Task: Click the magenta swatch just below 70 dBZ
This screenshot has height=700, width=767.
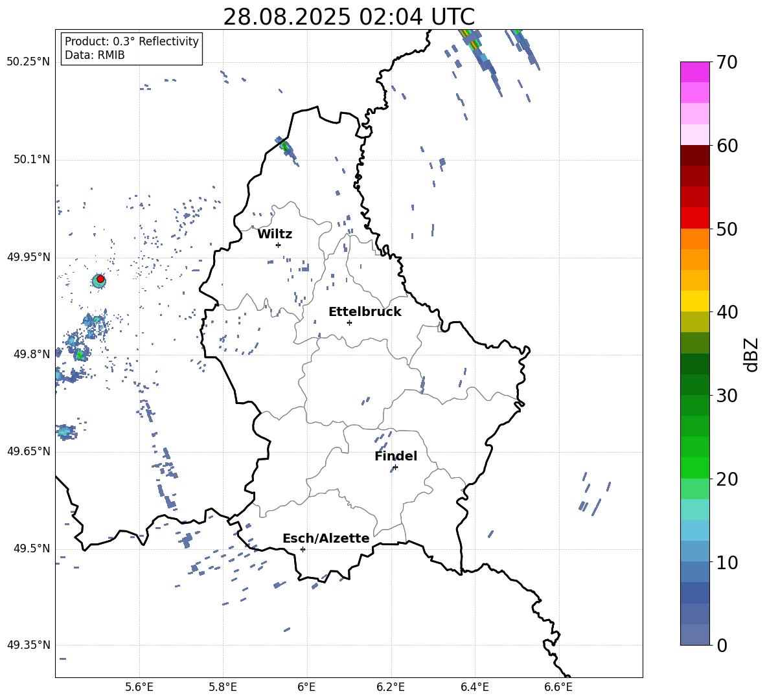Action: coord(695,72)
